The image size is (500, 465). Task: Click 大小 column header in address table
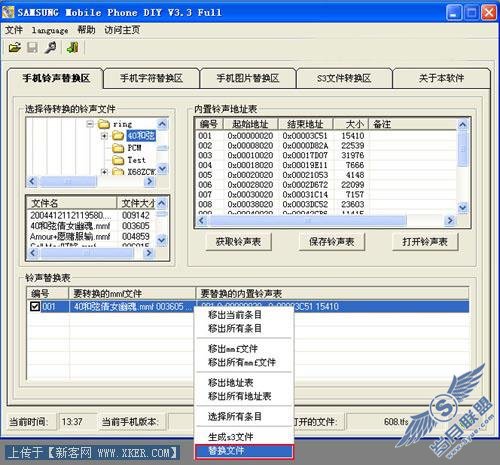pyautogui.click(x=351, y=124)
